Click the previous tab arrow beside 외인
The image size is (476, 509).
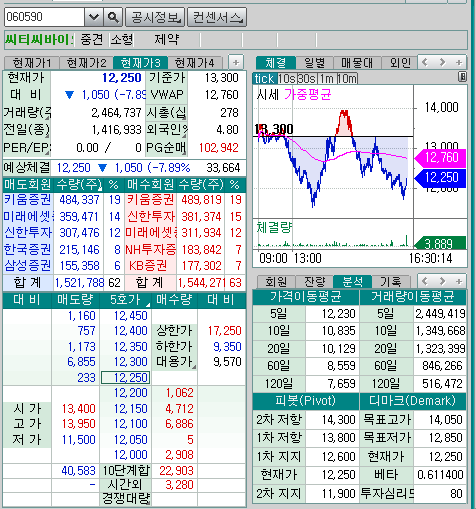(425, 62)
